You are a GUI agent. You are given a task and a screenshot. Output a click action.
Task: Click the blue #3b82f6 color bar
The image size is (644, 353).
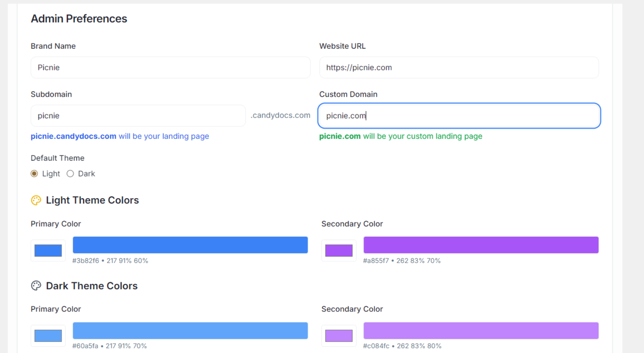pos(190,245)
